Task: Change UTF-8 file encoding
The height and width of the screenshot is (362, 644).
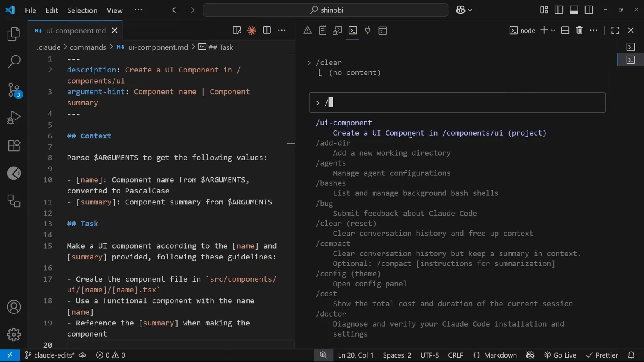Action: [x=429, y=355]
